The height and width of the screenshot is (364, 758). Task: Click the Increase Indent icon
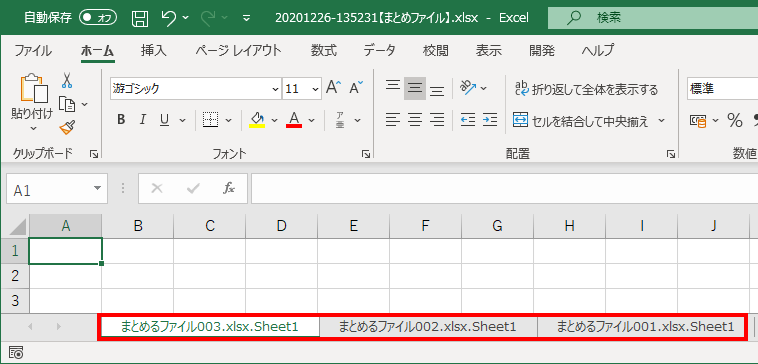[490, 120]
